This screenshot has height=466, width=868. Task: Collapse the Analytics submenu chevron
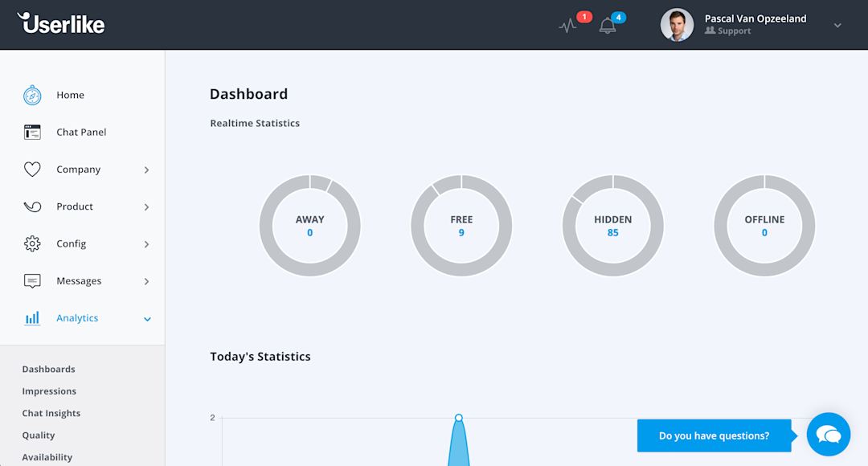(147, 319)
